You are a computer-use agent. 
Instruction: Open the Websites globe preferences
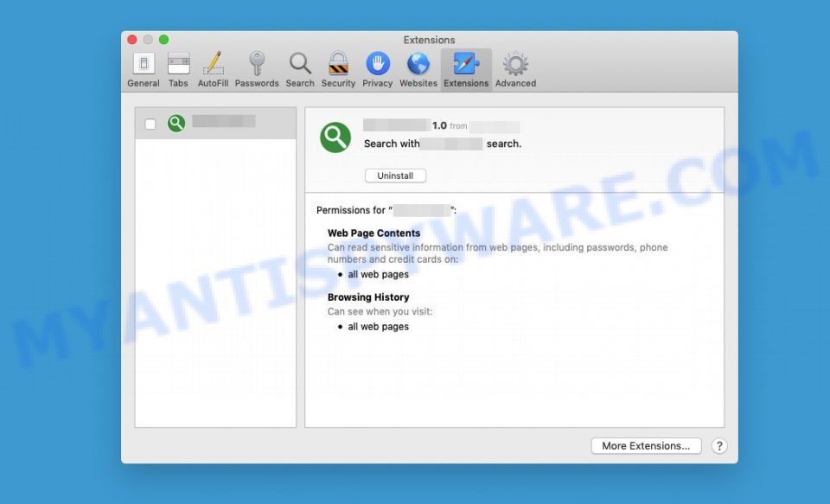[x=418, y=70]
